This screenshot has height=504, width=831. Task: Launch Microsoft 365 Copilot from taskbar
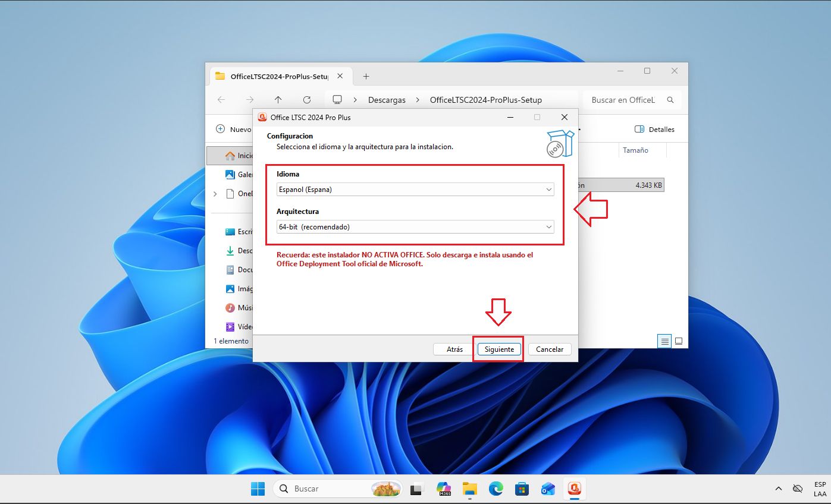click(444, 489)
